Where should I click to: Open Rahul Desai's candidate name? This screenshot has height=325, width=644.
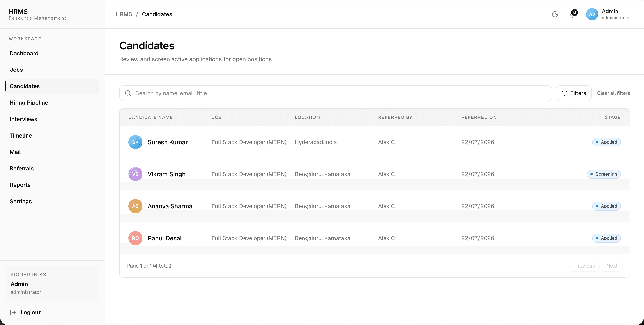(165, 238)
